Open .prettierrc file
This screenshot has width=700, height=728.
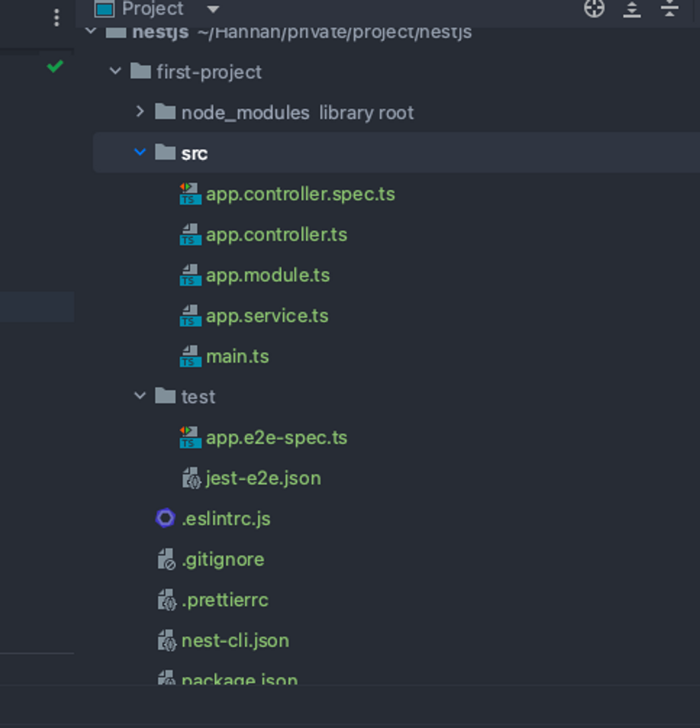pyautogui.click(x=225, y=601)
